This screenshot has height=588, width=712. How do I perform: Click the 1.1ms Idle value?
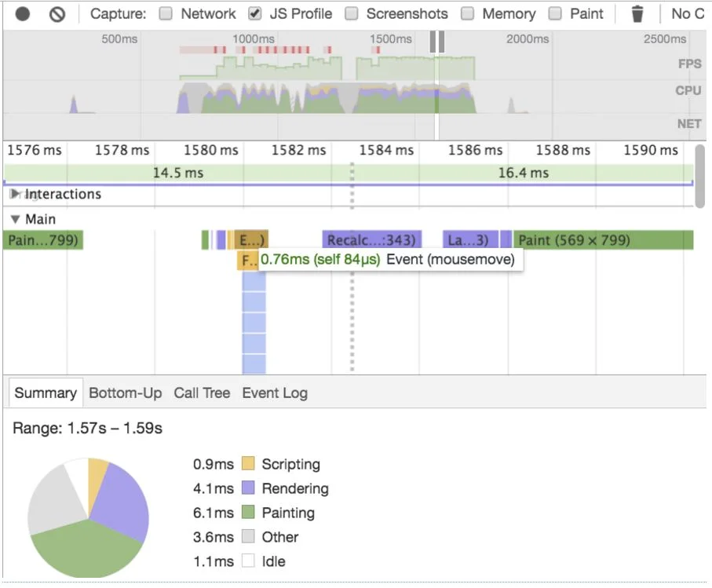(x=214, y=561)
